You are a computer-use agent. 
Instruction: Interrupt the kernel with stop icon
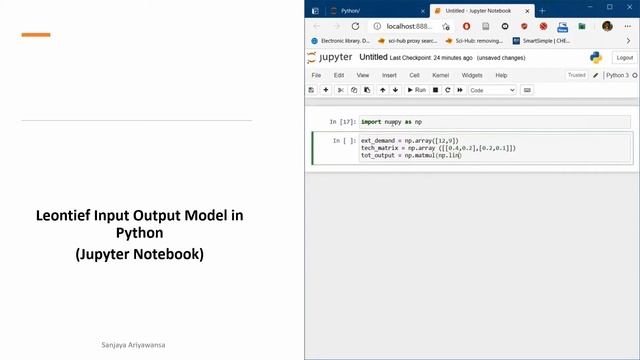pyautogui.click(x=436, y=90)
